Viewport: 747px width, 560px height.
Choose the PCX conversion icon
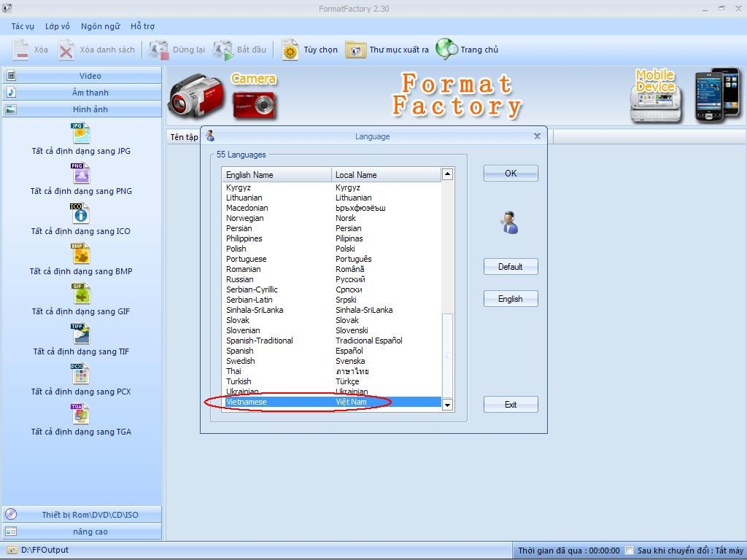[x=80, y=373]
